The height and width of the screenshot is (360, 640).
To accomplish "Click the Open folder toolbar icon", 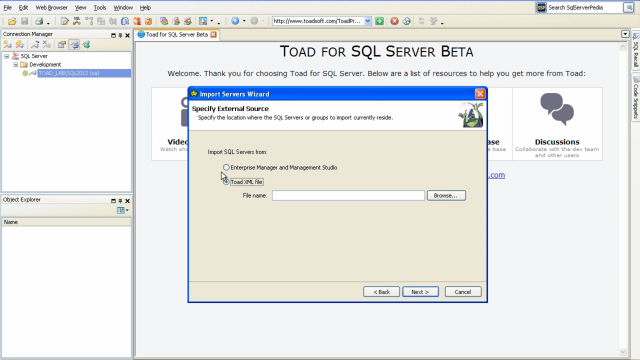I will 12,21.
